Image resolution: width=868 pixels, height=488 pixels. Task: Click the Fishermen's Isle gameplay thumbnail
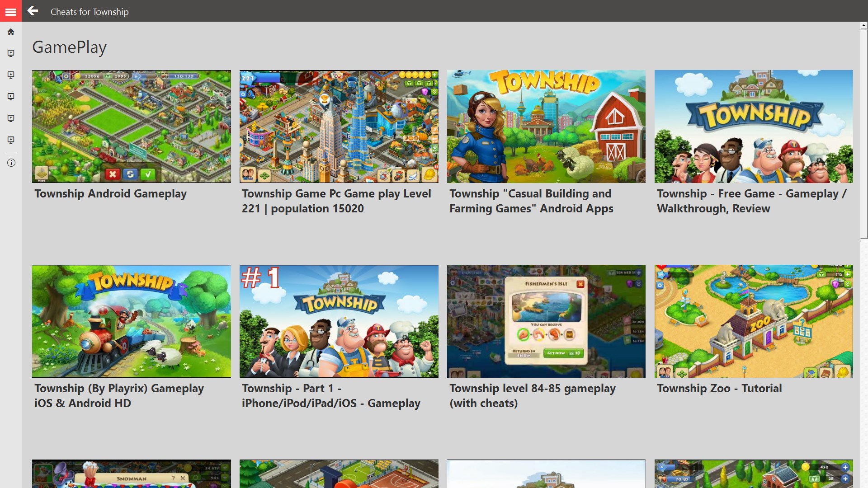pos(546,321)
